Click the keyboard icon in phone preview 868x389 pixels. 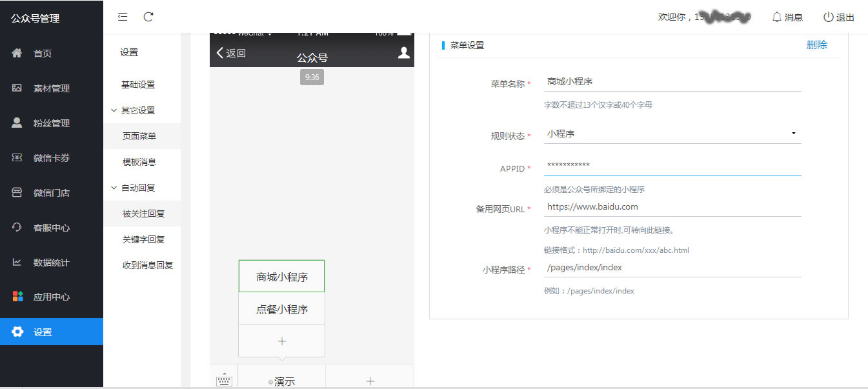click(224, 380)
